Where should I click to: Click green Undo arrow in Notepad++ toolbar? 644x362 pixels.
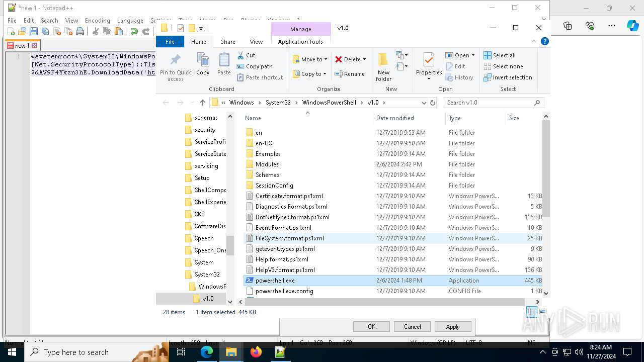point(134,32)
